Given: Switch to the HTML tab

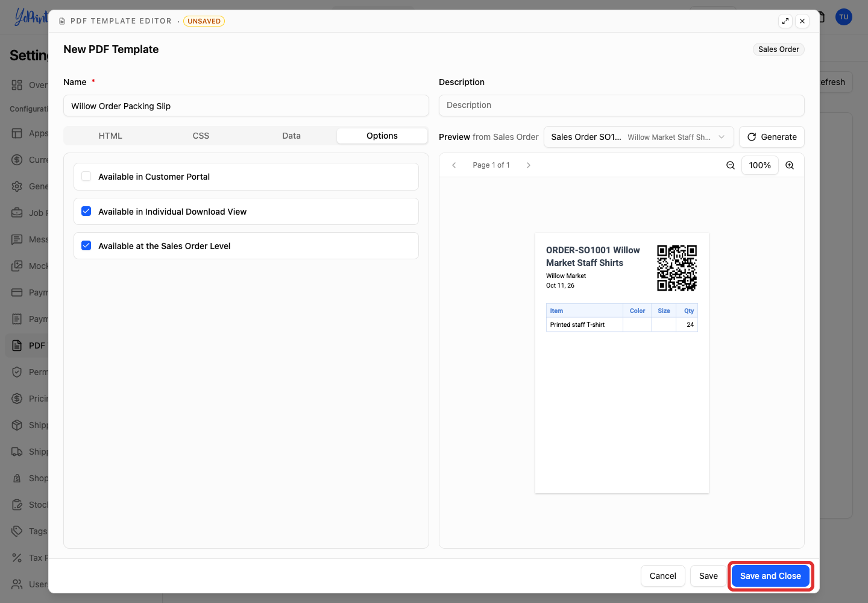Looking at the screenshot, I should click(110, 136).
